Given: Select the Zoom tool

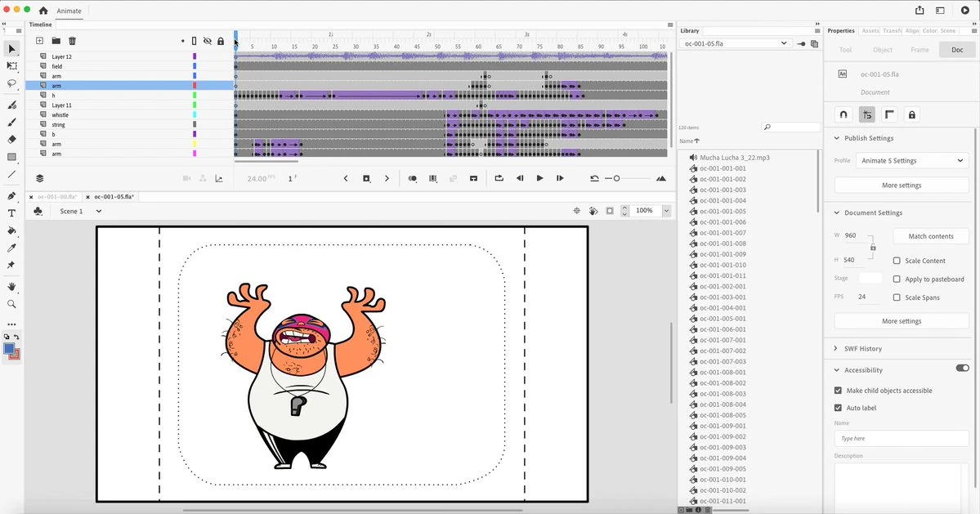Looking at the screenshot, I should 11,304.
